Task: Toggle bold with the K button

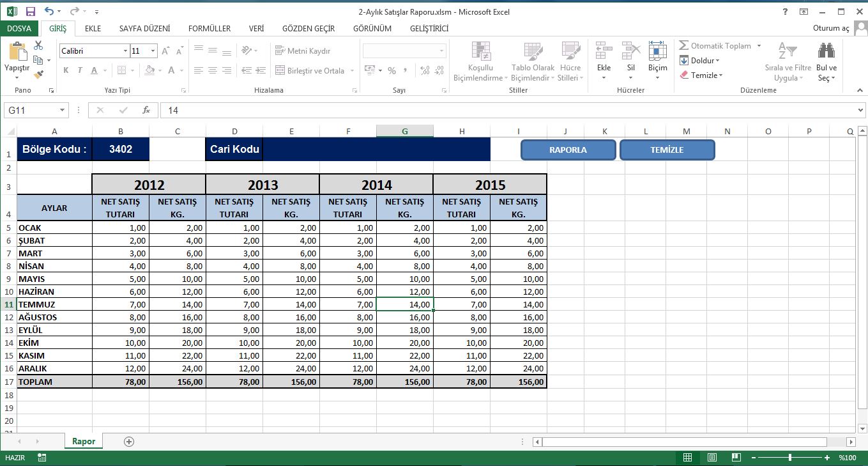Action: click(x=66, y=70)
